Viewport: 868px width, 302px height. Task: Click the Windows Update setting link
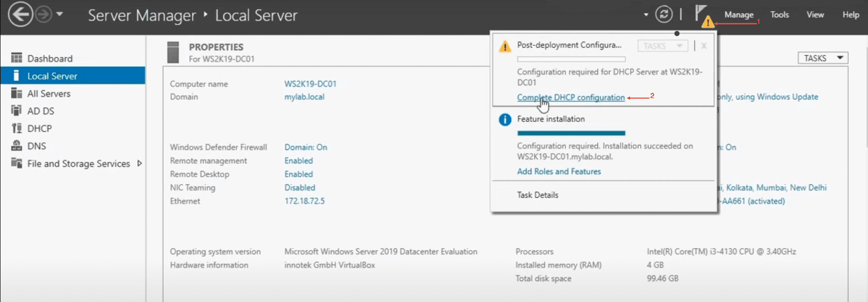pyautogui.click(x=768, y=97)
